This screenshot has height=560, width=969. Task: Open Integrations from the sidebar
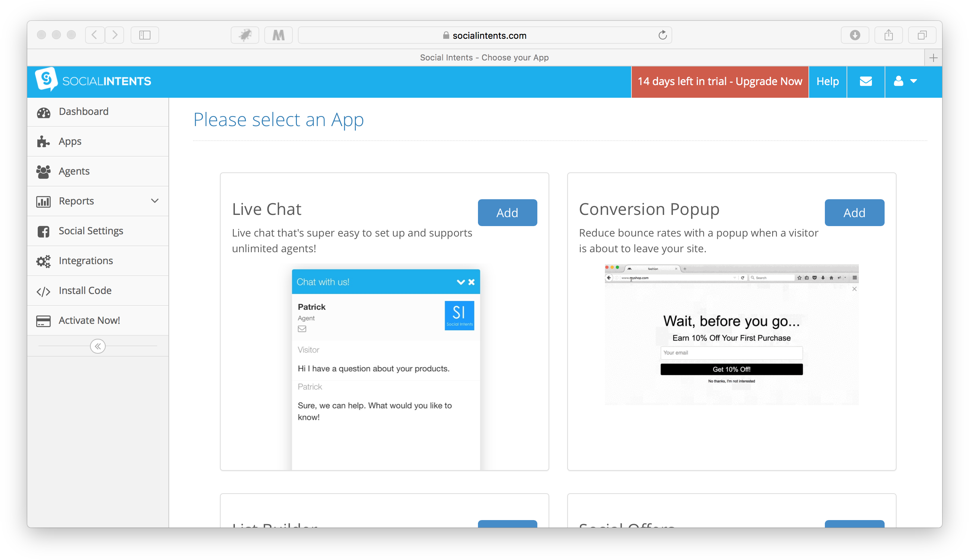click(x=98, y=261)
